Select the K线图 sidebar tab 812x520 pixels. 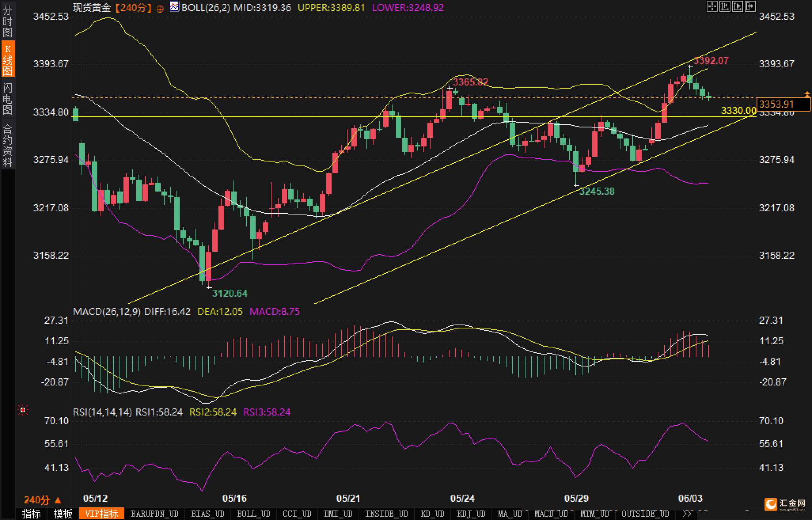pos(8,59)
